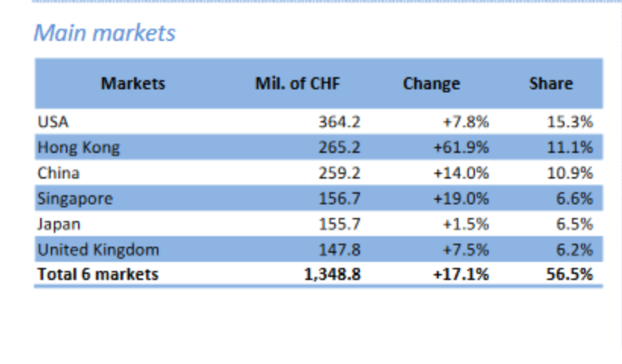This screenshot has width=622, height=364.
Task: Click the "Share" column header
Action: click(551, 83)
